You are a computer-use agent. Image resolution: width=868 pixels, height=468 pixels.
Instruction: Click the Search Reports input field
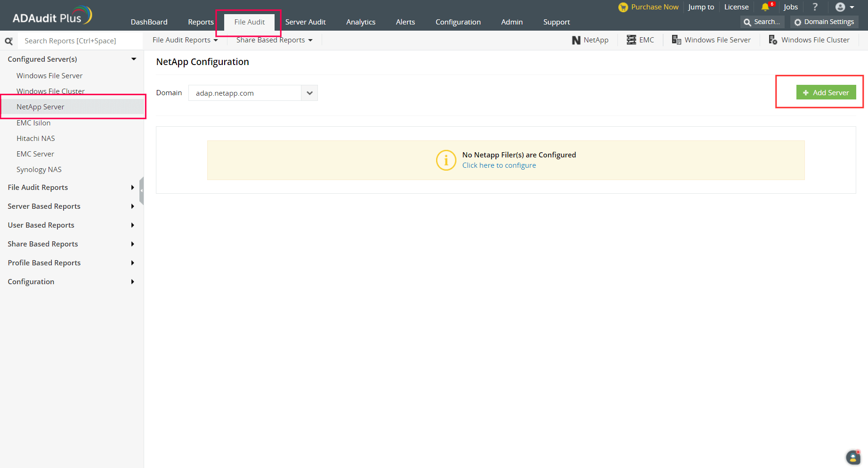click(x=80, y=41)
